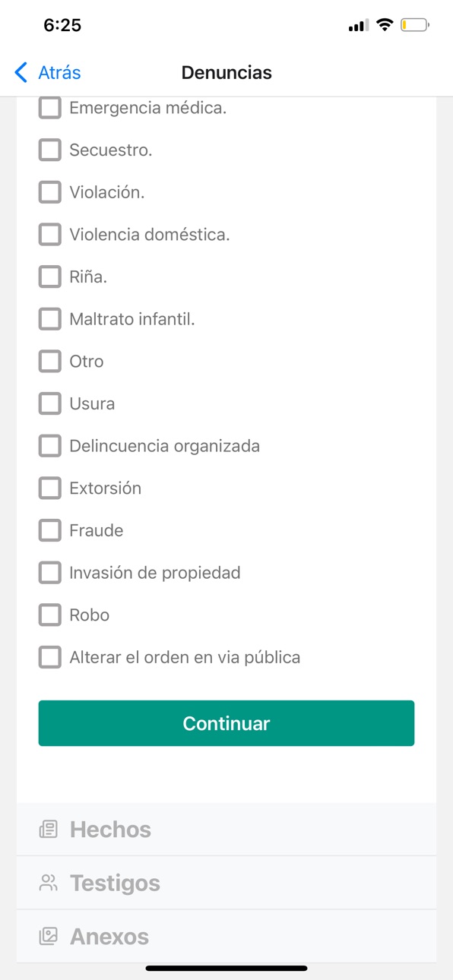Check the Maltrato infantil checkbox
453x980 pixels.
(49, 319)
